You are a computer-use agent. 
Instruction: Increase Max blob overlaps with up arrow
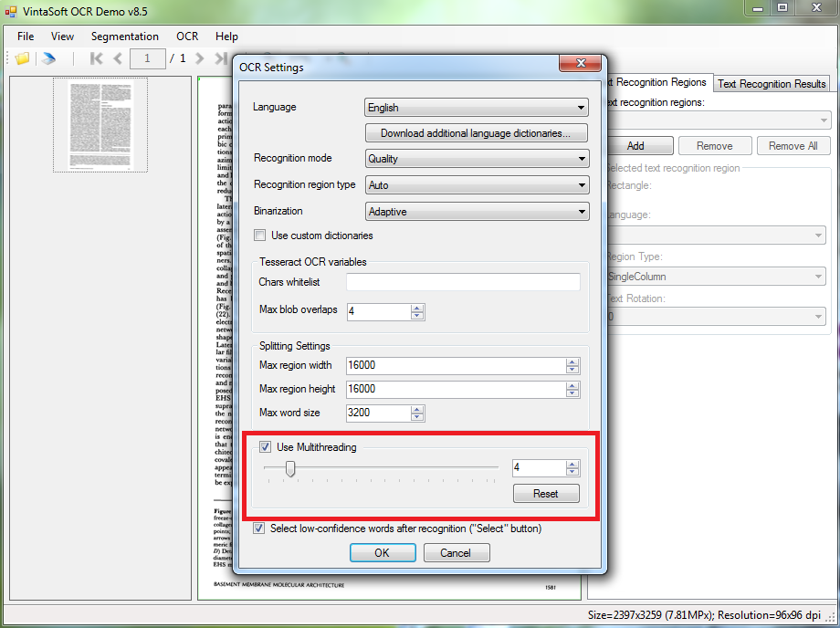click(417, 308)
